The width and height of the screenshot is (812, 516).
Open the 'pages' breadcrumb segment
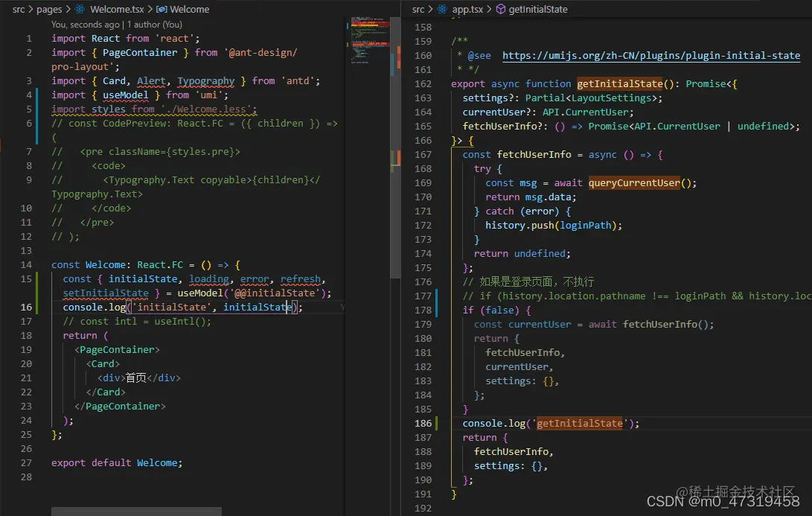(49, 9)
